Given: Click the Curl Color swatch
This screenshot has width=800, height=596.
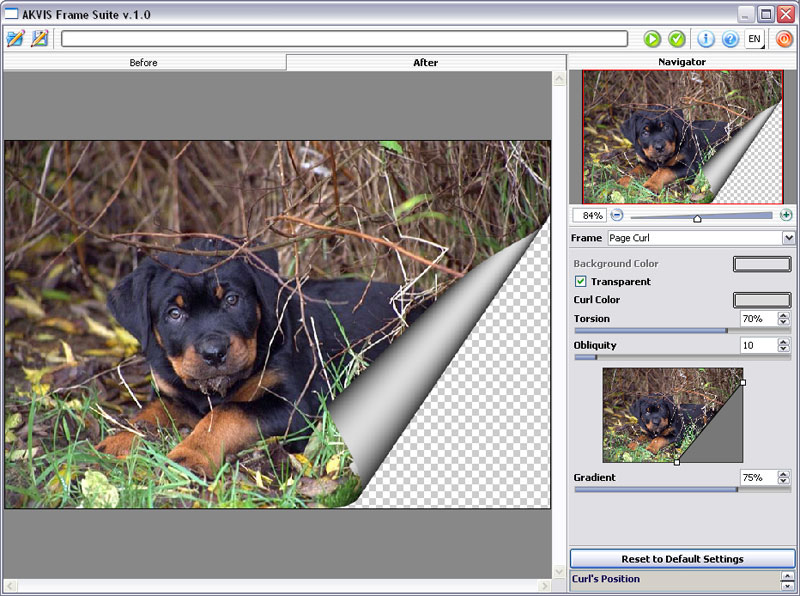Looking at the screenshot, I should (762, 300).
